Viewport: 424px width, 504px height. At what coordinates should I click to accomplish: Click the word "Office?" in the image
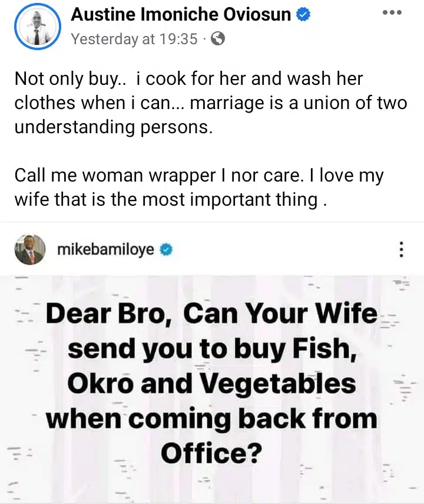[211, 452]
